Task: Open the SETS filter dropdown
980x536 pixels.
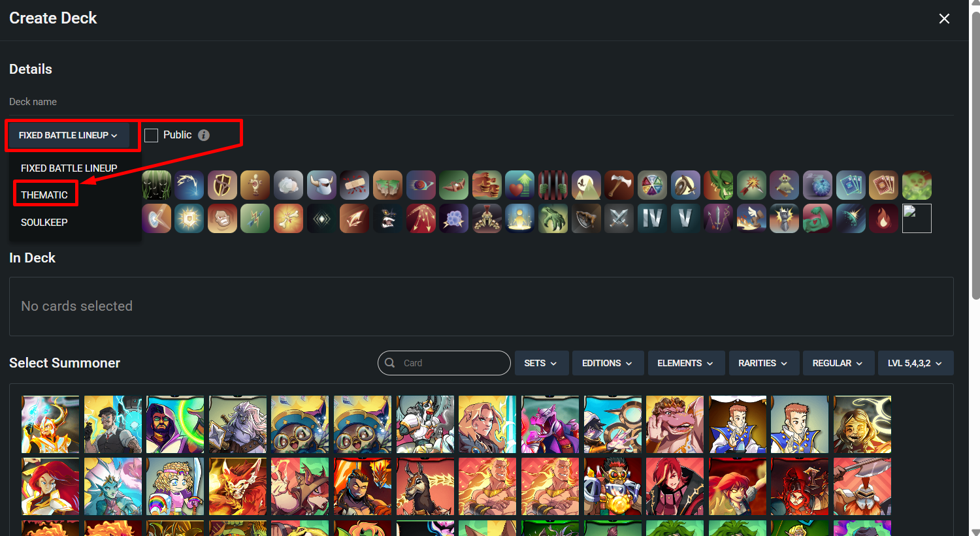Action: pyautogui.click(x=541, y=363)
